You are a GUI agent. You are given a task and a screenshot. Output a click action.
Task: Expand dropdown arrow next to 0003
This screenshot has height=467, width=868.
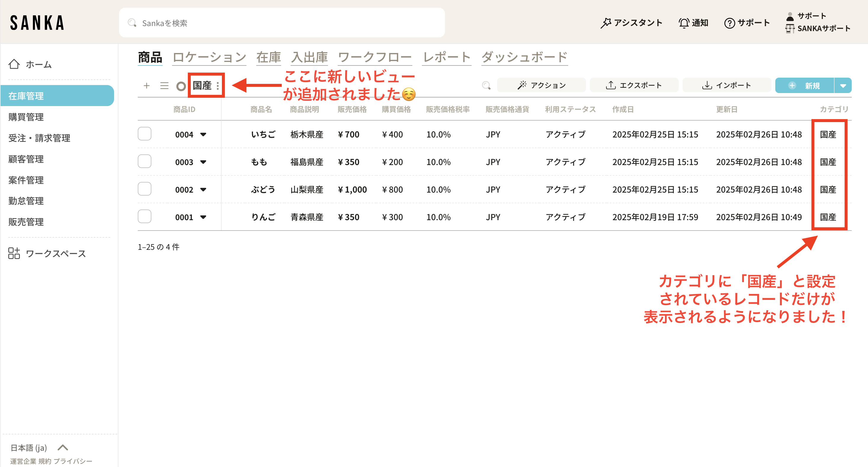(x=203, y=162)
